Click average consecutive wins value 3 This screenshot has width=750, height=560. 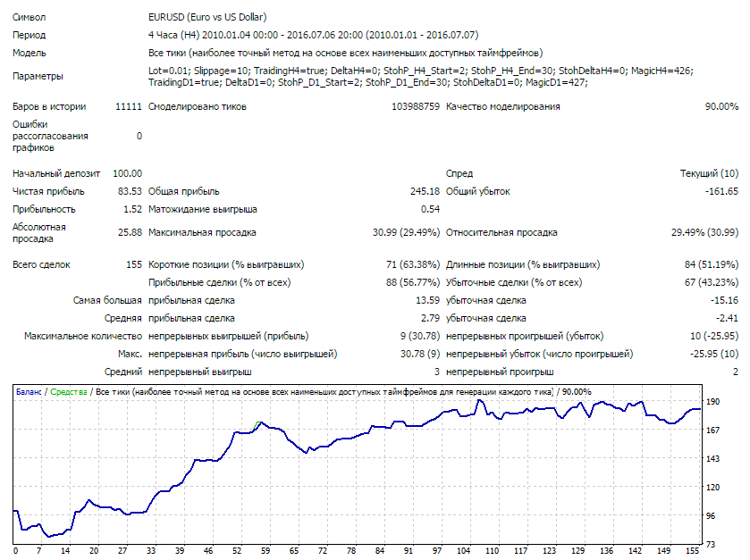pyautogui.click(x=437, y=372)
